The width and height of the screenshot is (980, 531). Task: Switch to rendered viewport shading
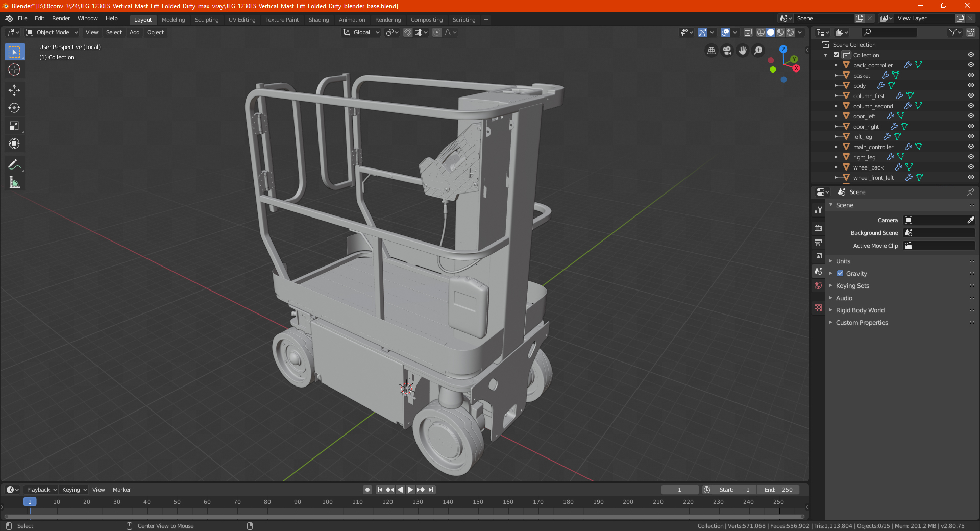coord(790,32)
